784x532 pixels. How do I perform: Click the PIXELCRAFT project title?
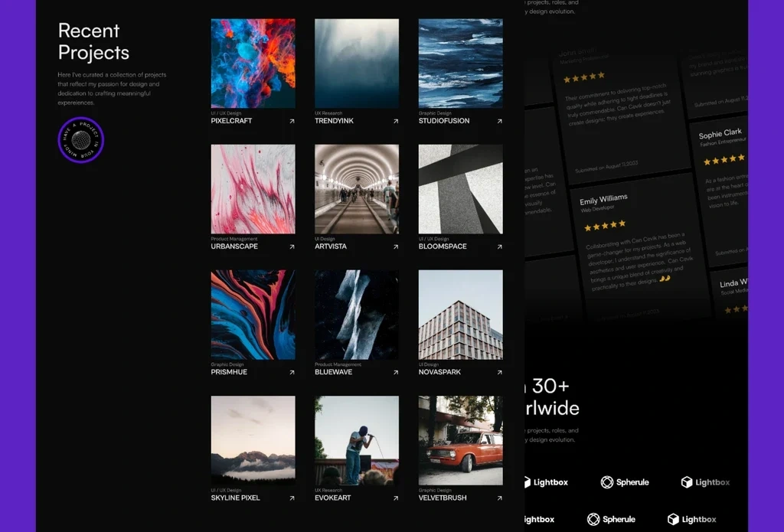click(x=231, y=121)
